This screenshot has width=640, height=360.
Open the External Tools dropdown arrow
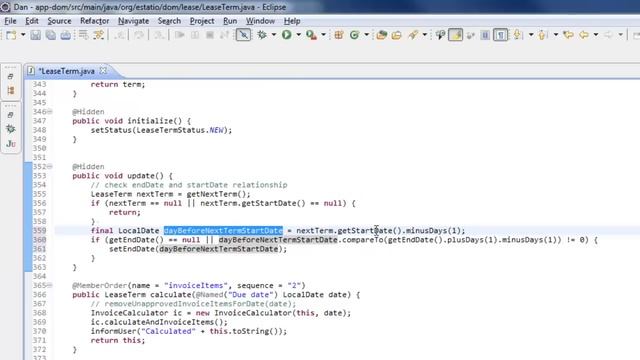click(323, 35)
